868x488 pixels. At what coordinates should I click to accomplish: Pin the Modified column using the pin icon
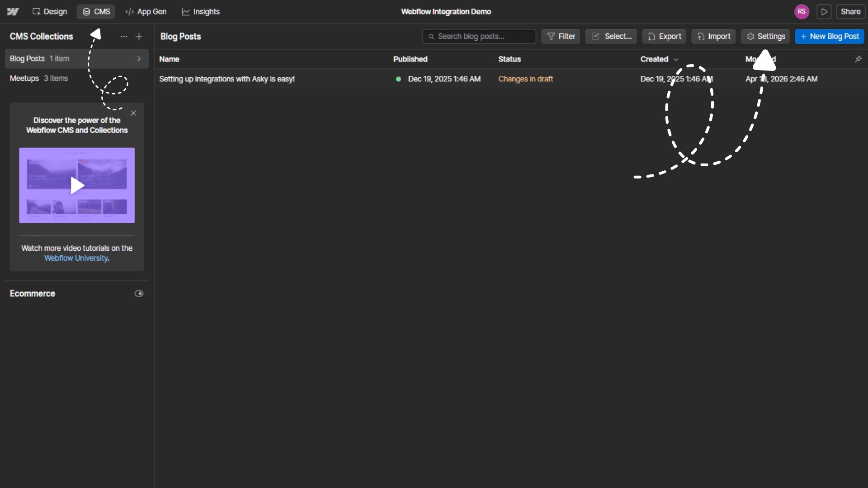pyautogui.click(x=858, y=59)
